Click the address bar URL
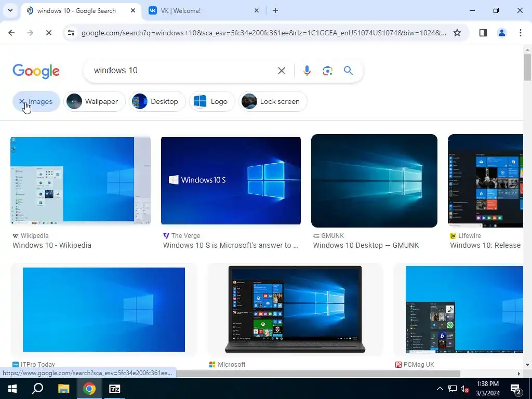The width and height of the screenshot is (532, 399). tap(263, 33)
